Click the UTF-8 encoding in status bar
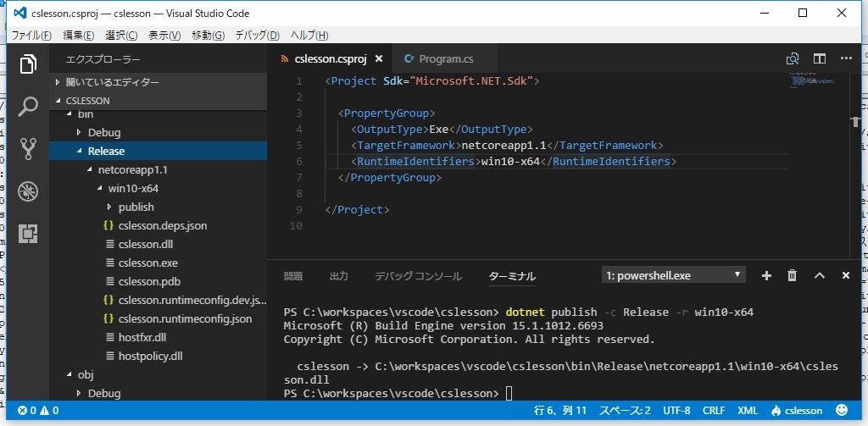 pos(676,411)
